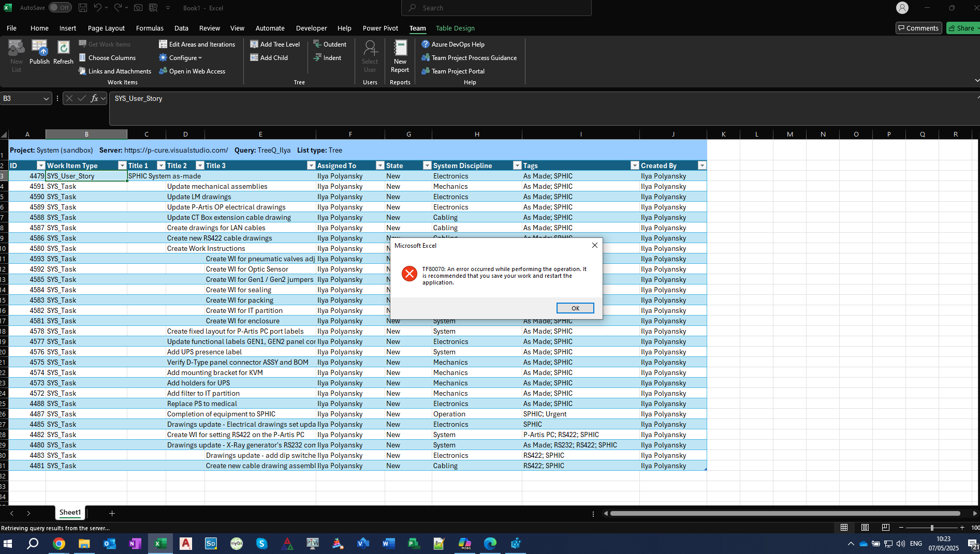Toggle the AutoSave switch

[60, 8]
